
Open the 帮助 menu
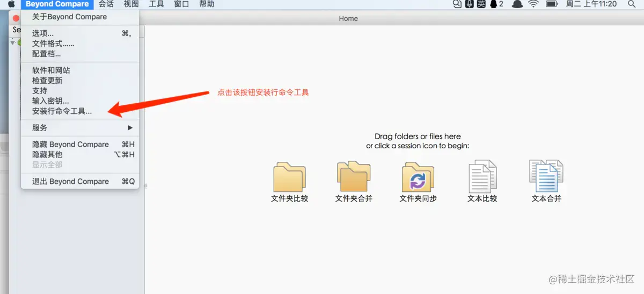pyautogui.click(x=207, y=4)
